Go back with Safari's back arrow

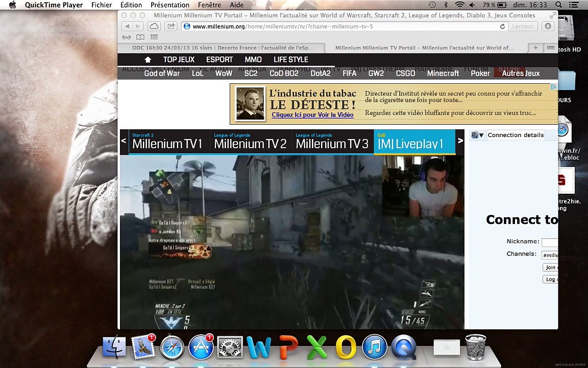tap(127, 26)
